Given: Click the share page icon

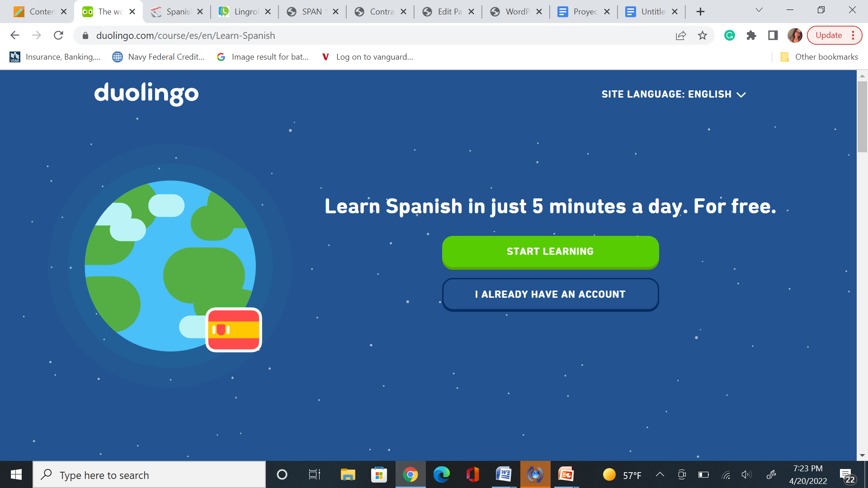Looking at the screenshot, I should pos(681,35).
